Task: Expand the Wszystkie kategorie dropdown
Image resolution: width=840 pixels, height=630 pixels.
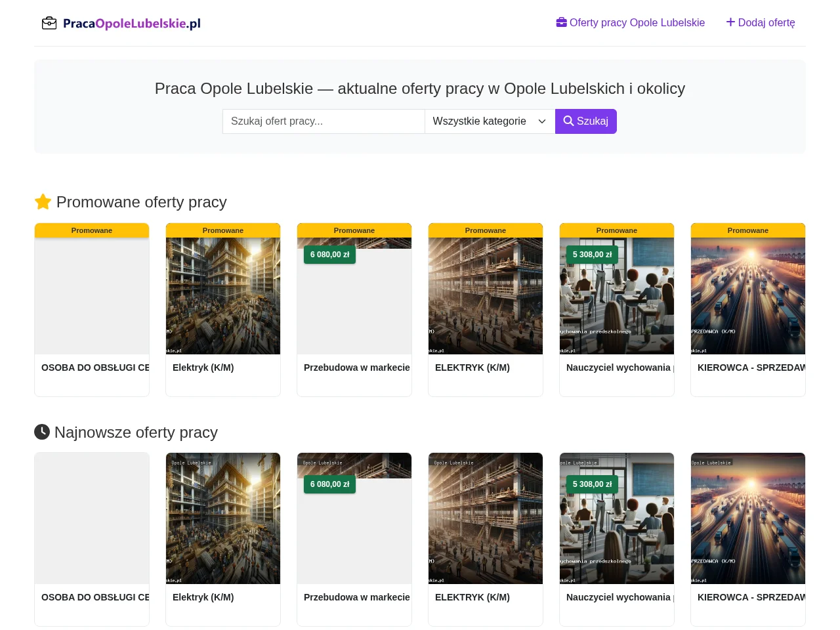Action: click(490, 121)
